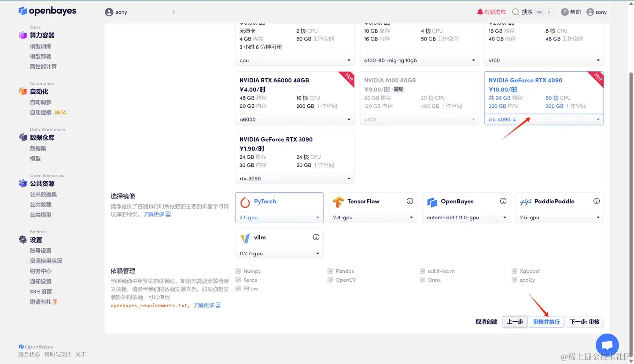Show PaddlePaddle image info icon
This screenshot has width=634, height=364.
click(597, 201)
